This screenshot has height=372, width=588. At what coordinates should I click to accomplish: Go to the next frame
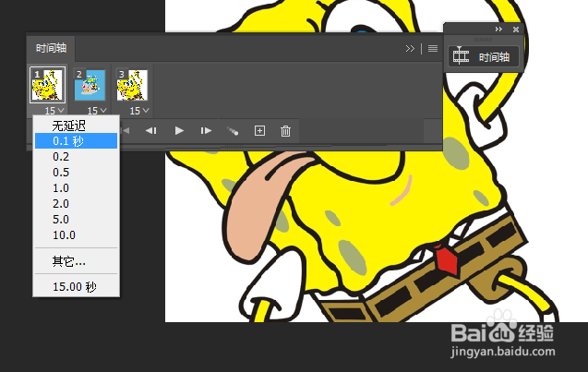(x=206, y=131)
